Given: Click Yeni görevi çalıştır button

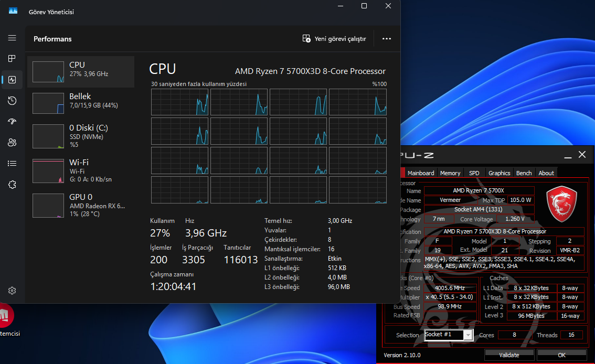Looking at the screenshot, I should click(x=334, y=39).
